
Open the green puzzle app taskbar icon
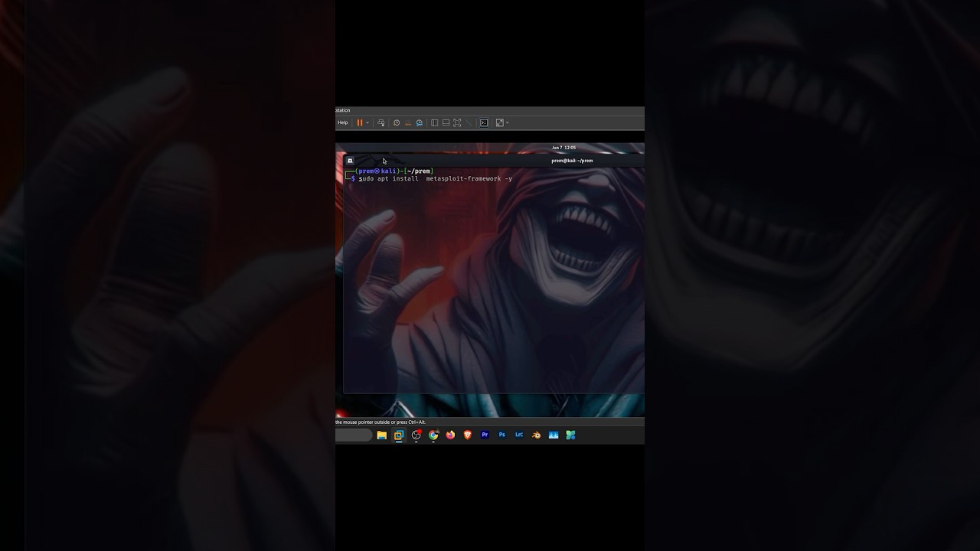[x=570, y=435]
